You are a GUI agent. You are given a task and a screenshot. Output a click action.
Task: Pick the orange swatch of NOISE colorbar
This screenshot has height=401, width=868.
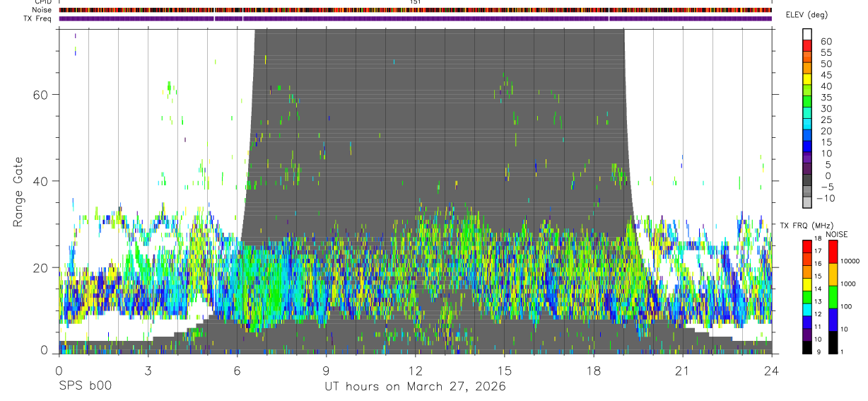click(x=833, y=274)
